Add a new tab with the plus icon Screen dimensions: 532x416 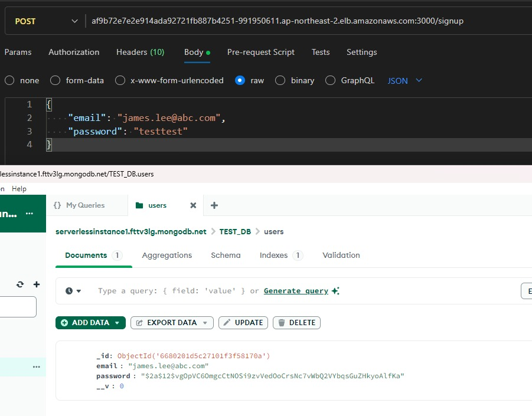pos(214,205)
